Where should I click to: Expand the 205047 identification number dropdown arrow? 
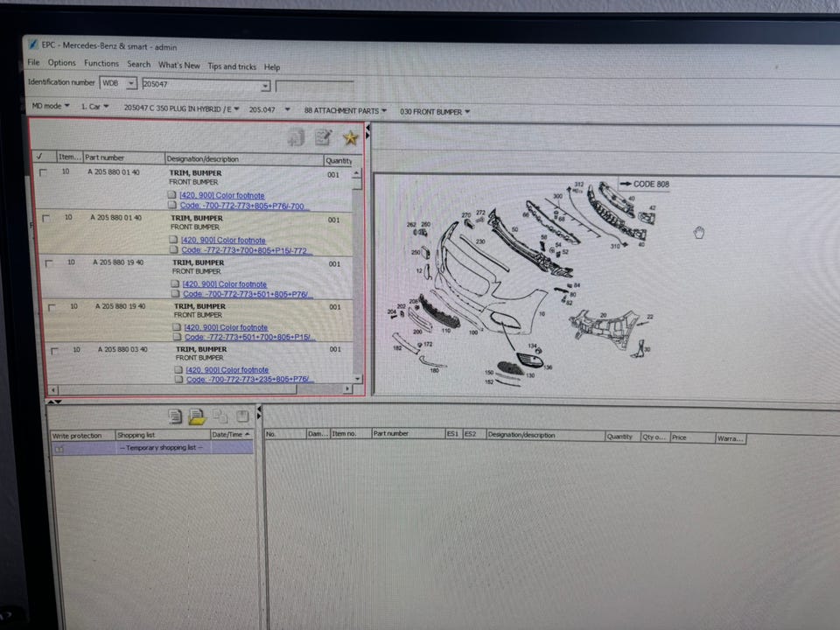265,87
